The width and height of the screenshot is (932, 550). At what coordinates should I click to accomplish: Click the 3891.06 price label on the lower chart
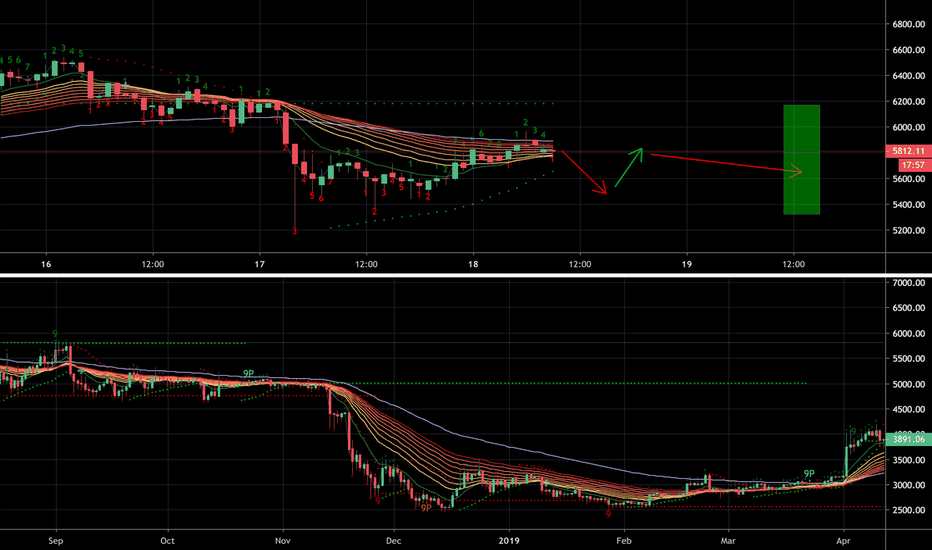[908, 439]
